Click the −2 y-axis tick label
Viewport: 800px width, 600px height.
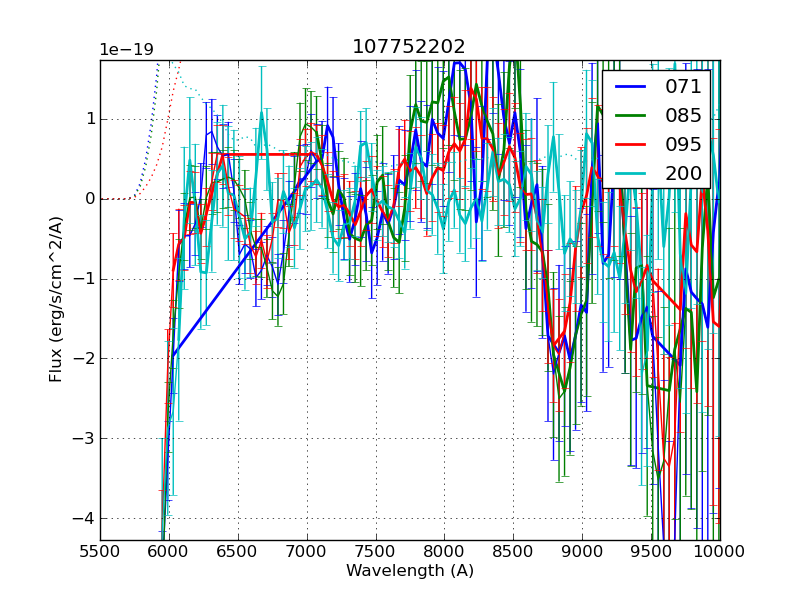[x=84, y=358]
